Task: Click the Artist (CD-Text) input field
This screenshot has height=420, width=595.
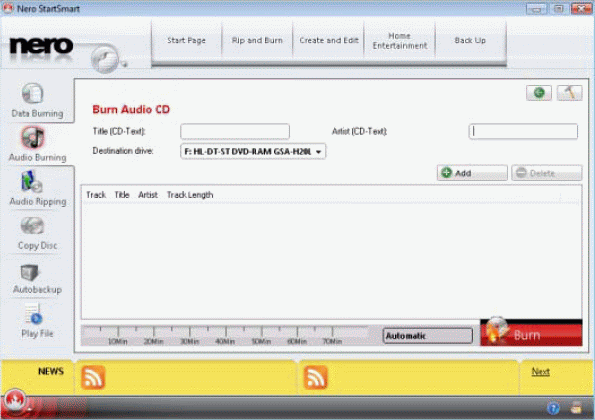Action: [523, 131]
